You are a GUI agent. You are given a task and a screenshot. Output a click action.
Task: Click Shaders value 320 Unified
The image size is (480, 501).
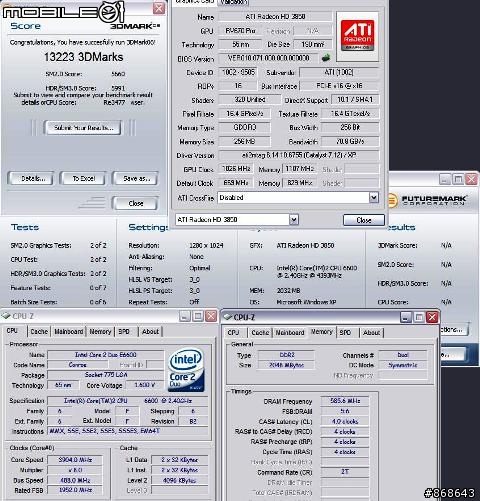(249, 100)
